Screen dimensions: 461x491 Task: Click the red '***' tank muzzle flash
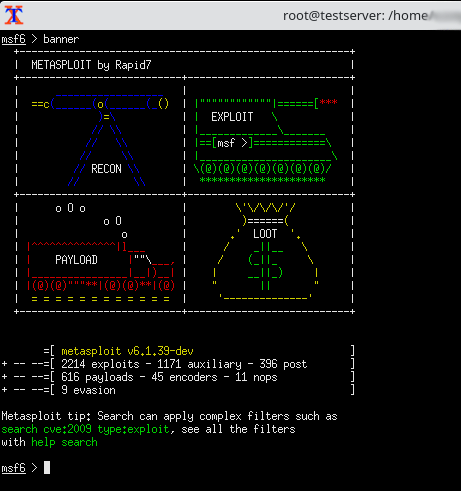328,102
